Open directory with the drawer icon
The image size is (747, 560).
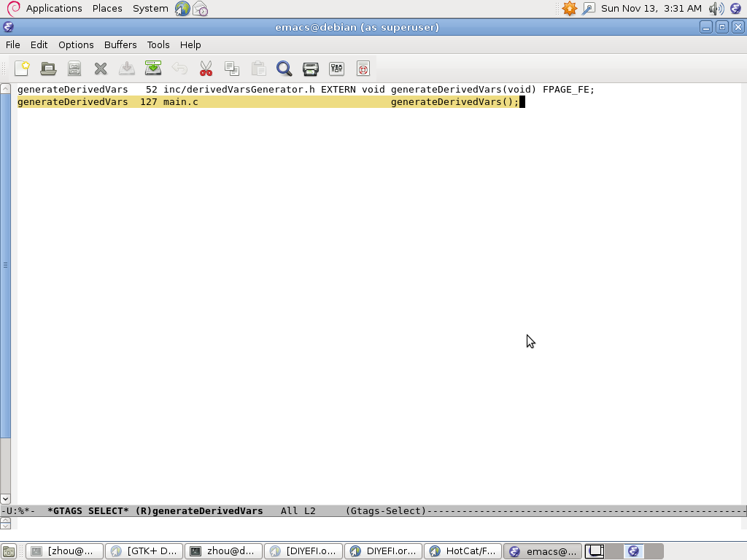pyautogui.click(x=74, y=69)
